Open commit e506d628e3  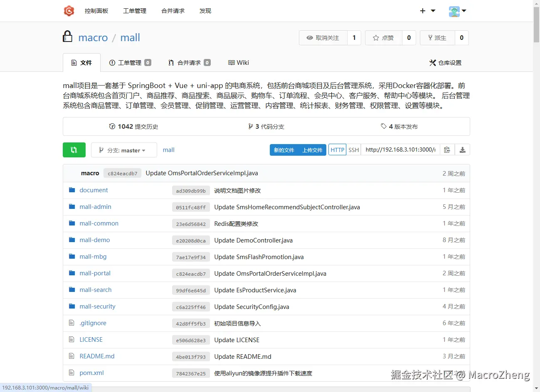click(191, 340)
